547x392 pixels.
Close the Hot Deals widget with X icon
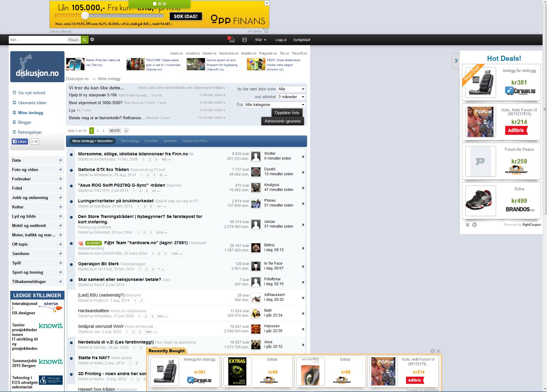coord(467,225)
